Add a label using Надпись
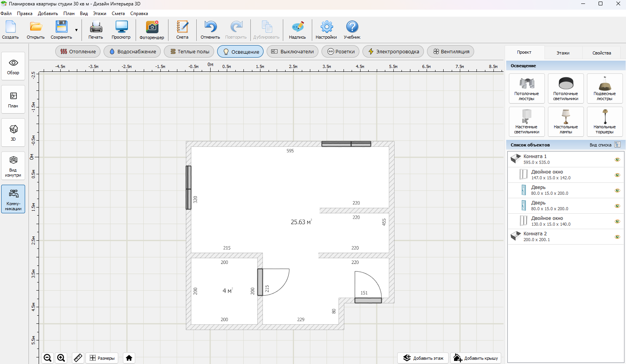Screen dimensions: 626x364 (x=298, y=30)
